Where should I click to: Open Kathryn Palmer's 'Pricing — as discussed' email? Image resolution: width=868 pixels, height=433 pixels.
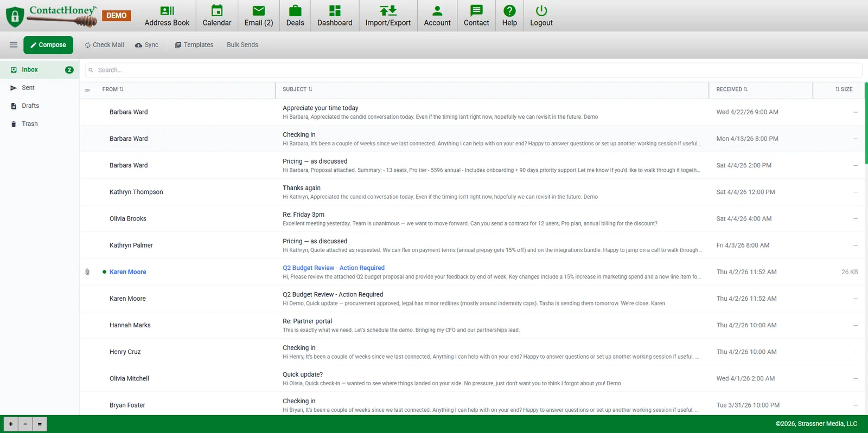pos(471,245)
